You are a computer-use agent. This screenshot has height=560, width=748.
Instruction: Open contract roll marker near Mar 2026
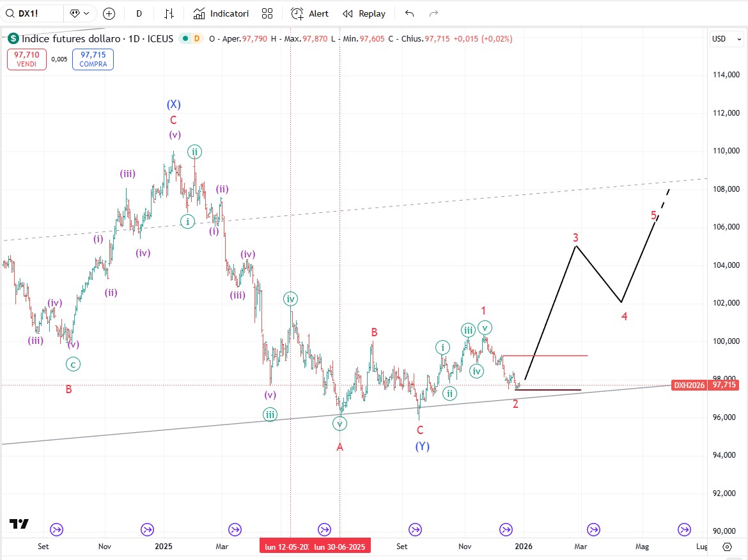[x=593, y=529]
